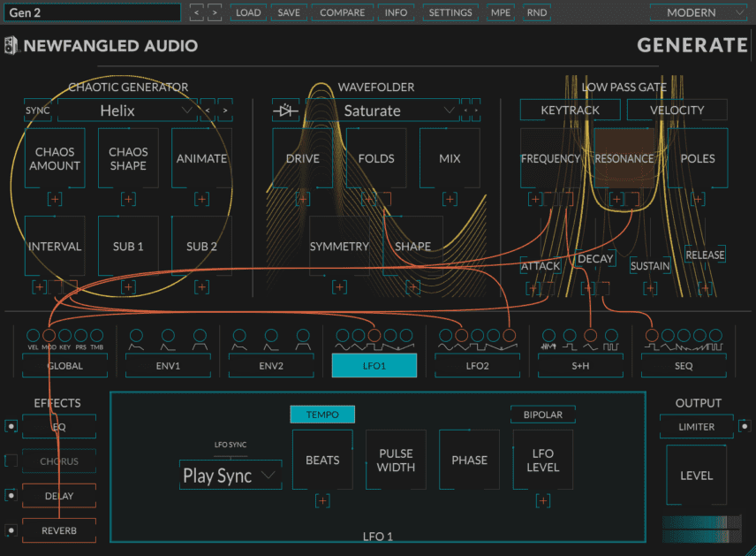Viewport: 756px width, 556px height.
Task: Switch to the ENV2 tab
Action: click(x=271, y=365)
